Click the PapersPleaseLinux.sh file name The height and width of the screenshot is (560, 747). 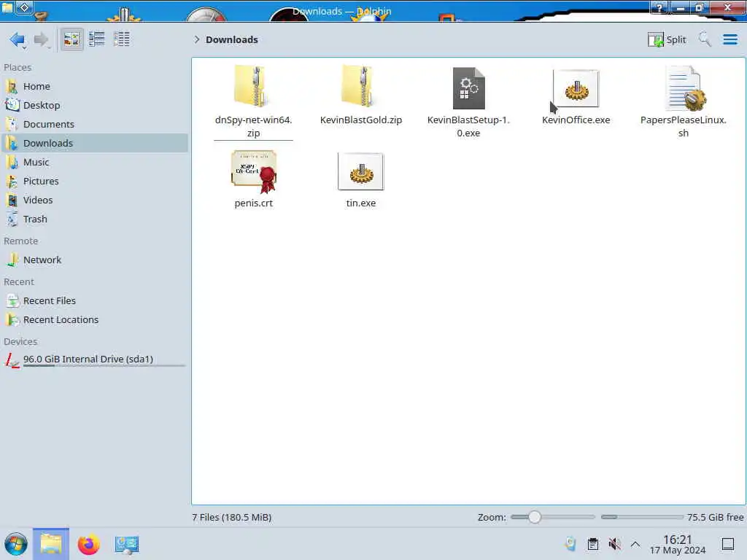pos(684,127)
